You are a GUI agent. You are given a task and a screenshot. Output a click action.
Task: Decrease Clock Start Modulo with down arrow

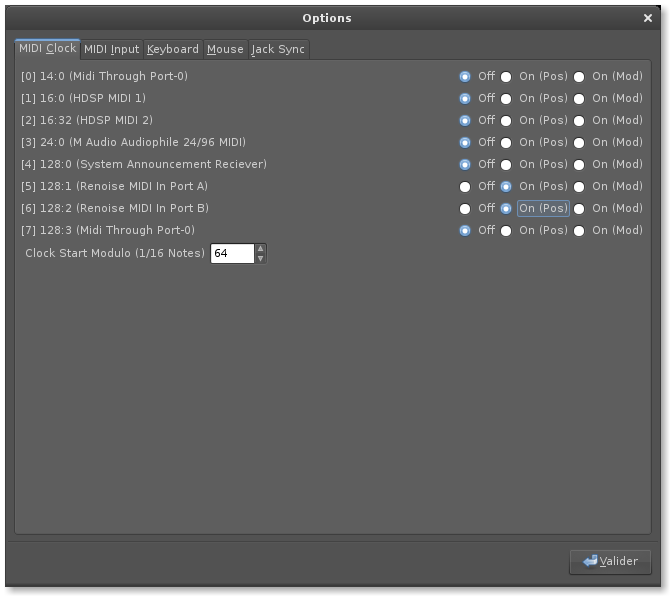pyautogui.click(x=261, y=259)
